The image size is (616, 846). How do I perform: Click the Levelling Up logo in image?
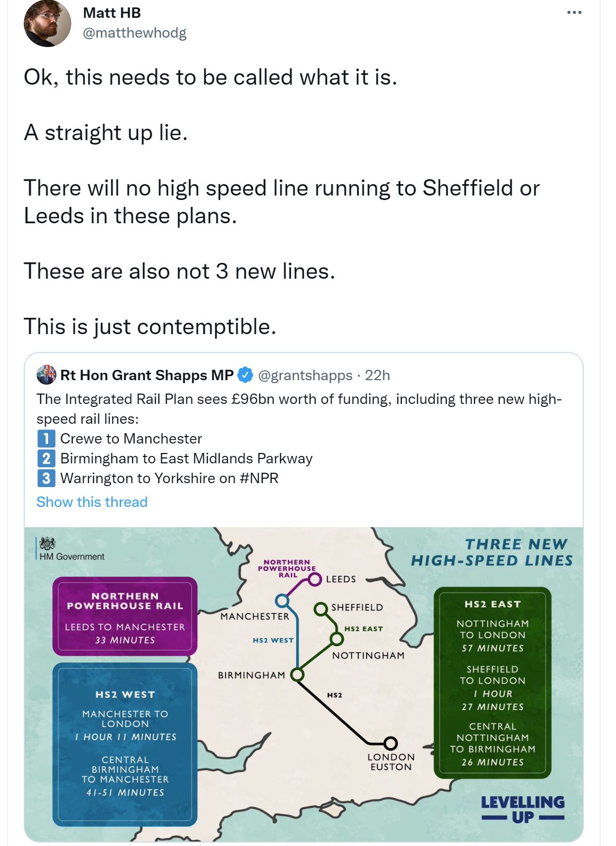point(522,809)
